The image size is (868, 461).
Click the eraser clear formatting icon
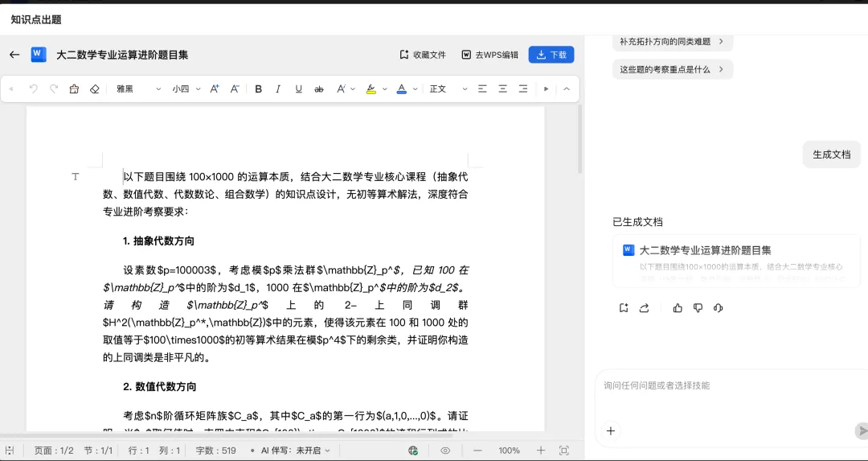pos(94,88)
